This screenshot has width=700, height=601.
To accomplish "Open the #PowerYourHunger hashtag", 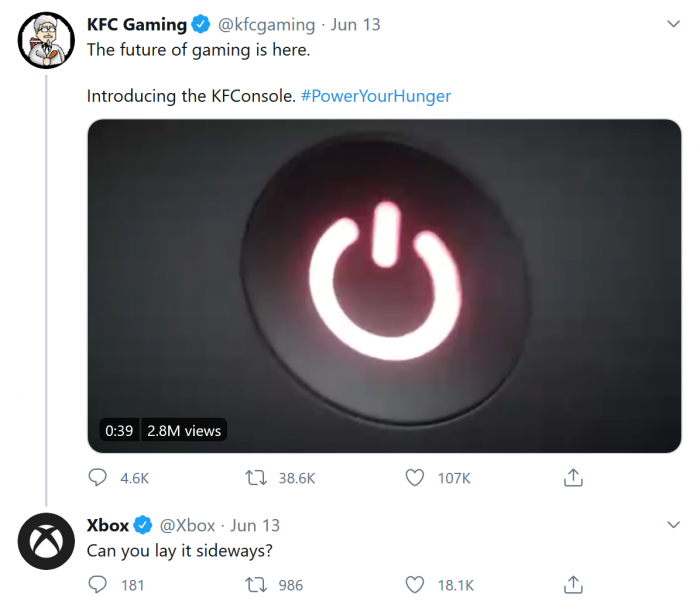I will (x=375, y=96).
